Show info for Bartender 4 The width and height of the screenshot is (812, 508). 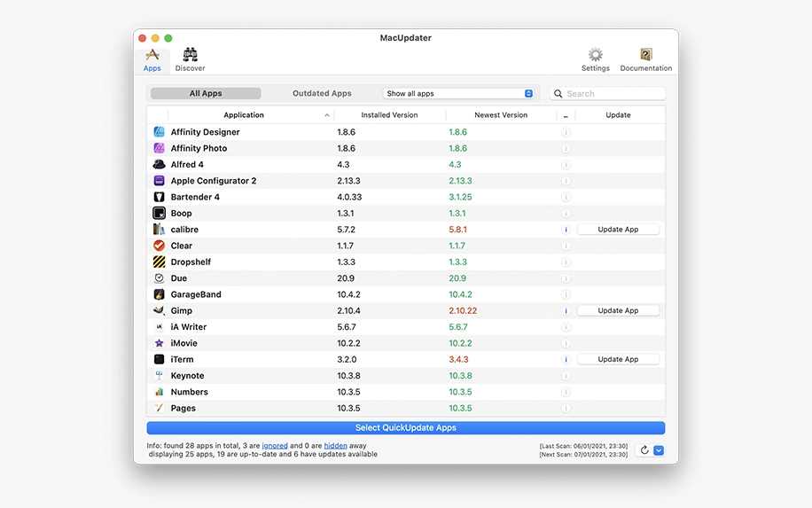566,197
